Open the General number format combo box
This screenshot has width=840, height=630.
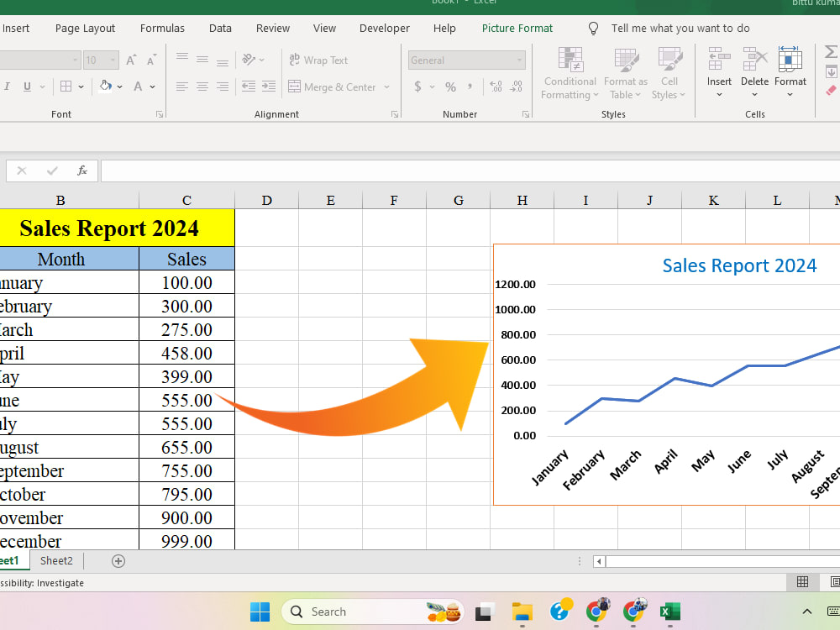(466, 60)
